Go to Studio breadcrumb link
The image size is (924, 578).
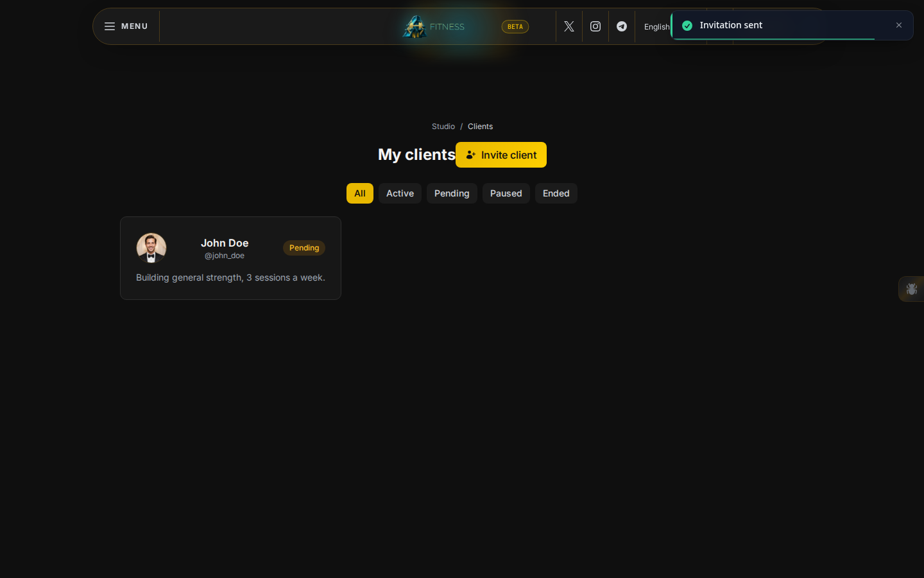443,127
